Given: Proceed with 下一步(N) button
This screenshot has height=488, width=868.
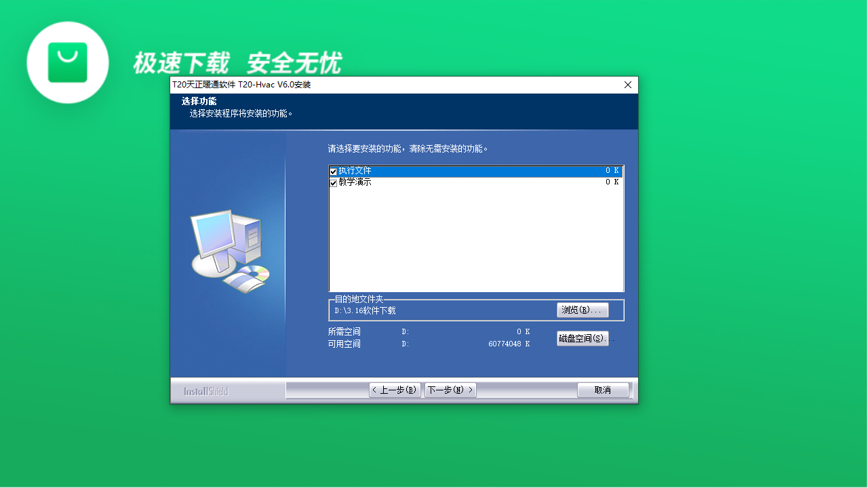Looking at the screenshot, I should pos(450,390).
